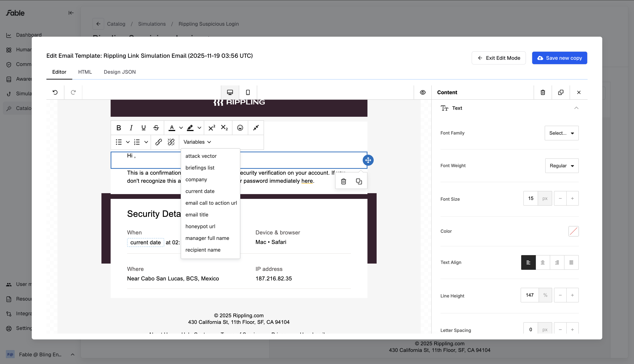Image resolution: width=634 pixels, height=364 pixels.
Task: Click the highlight color icon
Action: tap(190, 128)
